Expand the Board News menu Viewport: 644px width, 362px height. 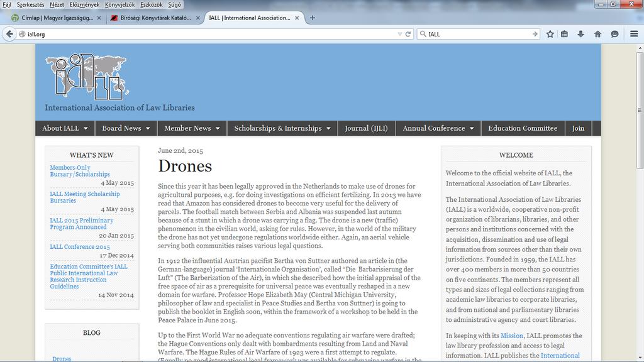point(126,128)
